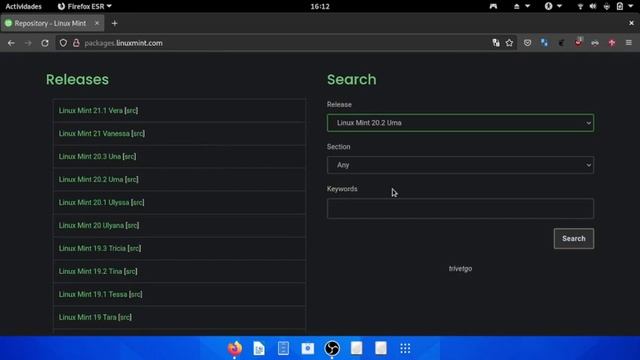Bookmark this page with the star icon

(x=509, y=43)
